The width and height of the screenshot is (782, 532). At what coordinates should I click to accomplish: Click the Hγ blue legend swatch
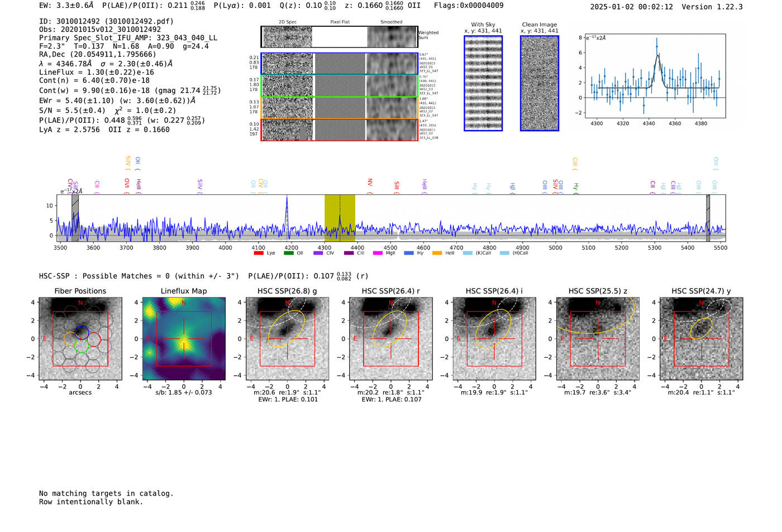[409, 253]
